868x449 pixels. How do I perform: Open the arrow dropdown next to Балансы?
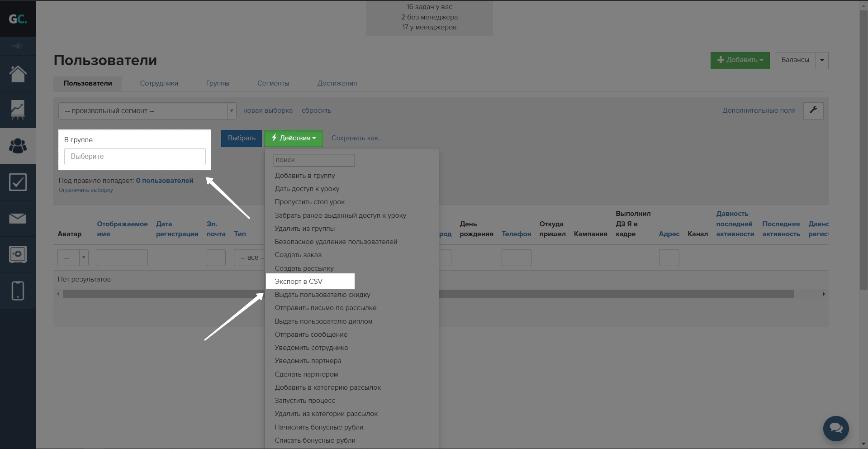click(x=822, y=60)
